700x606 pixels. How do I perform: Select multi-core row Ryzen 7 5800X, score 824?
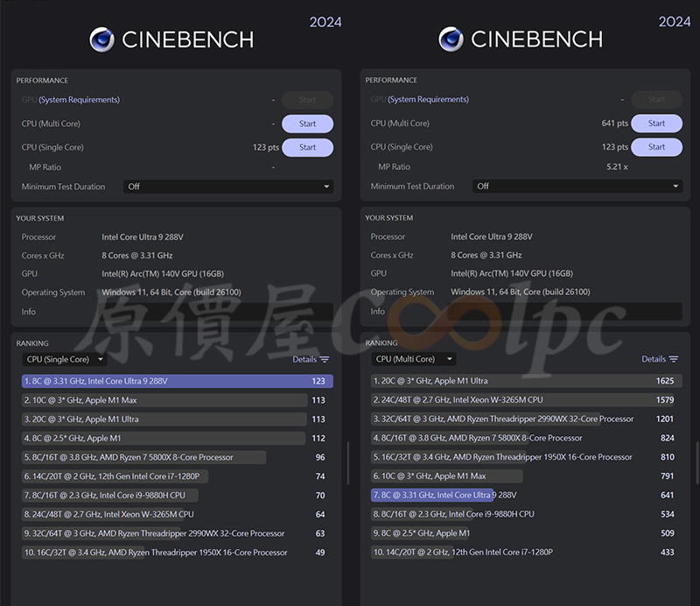pos(527,438)
